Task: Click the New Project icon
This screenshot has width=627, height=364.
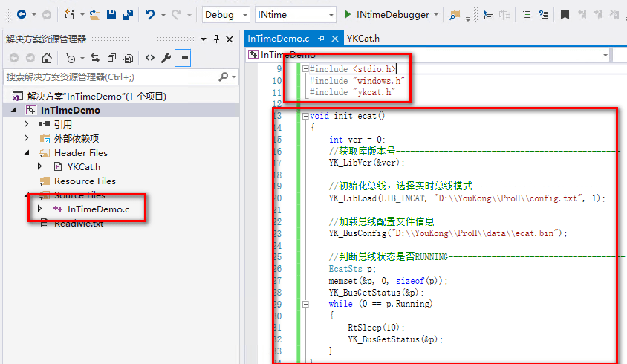Action: click(69, 15)
